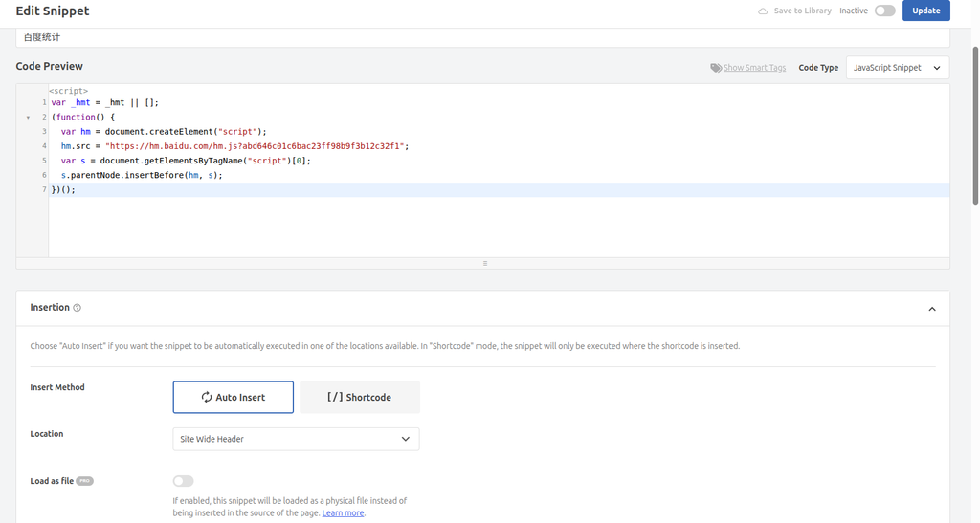The image size is (980, 523).
Task: Click the Insert Method label
Action: [x=56, y=387]
